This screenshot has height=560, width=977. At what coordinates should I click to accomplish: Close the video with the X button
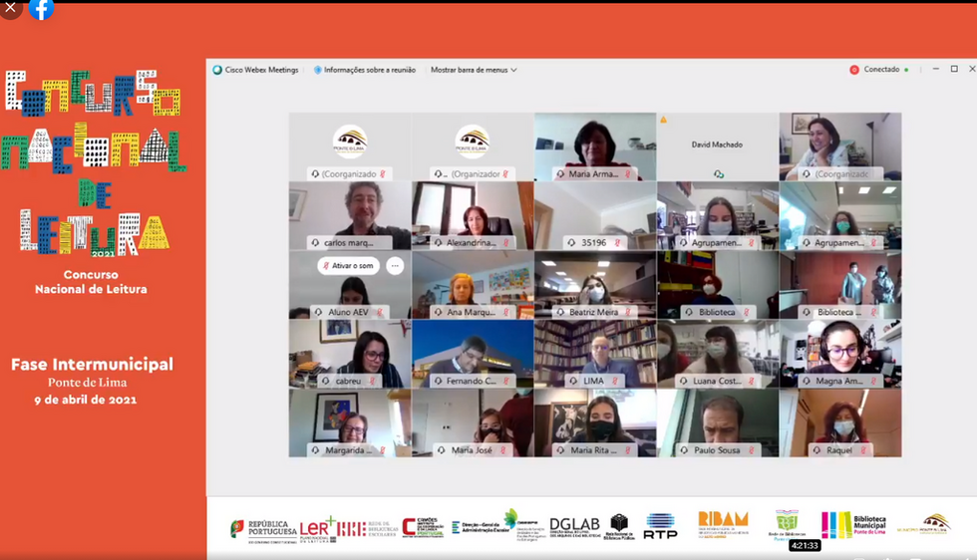coord(10,8)
